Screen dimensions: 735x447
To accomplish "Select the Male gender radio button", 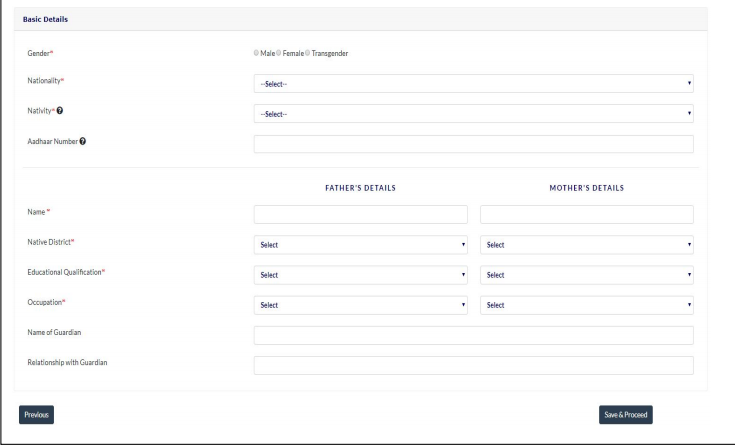I will (257, 53).
